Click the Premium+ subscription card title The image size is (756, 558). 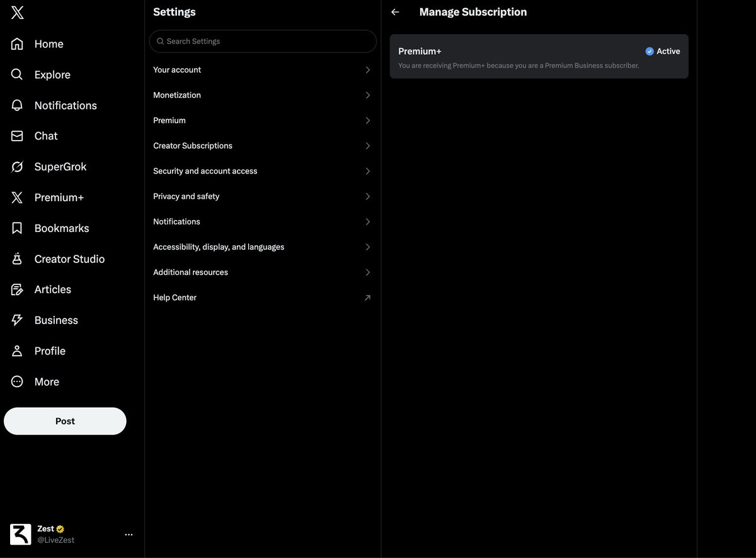(420, 51)
